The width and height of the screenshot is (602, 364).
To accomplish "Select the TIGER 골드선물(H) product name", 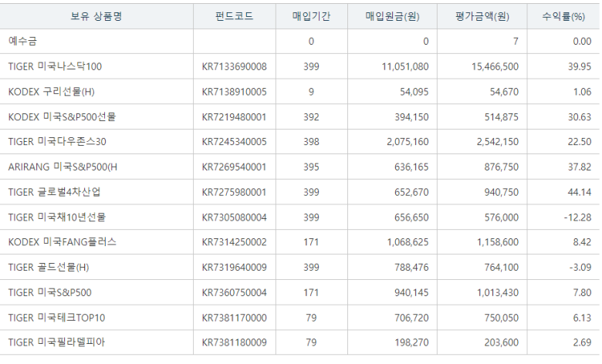I will point(49,267).
